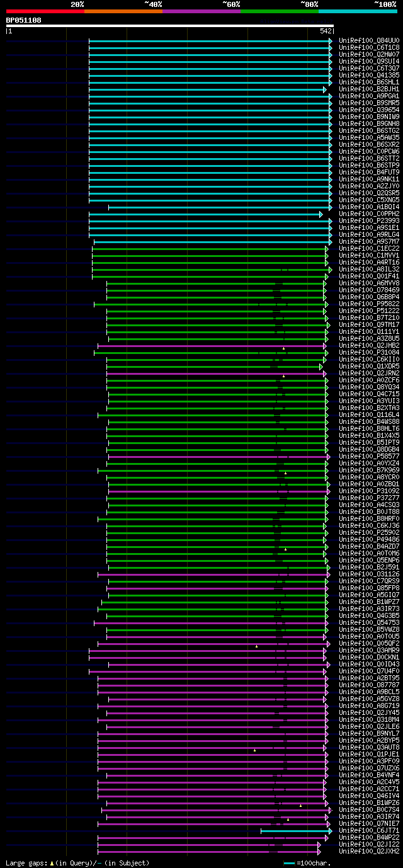This screenshot has width=403, height=868.
Task: Select UniRef100_C6JT71 in the hit list
Action: [369, 830]
